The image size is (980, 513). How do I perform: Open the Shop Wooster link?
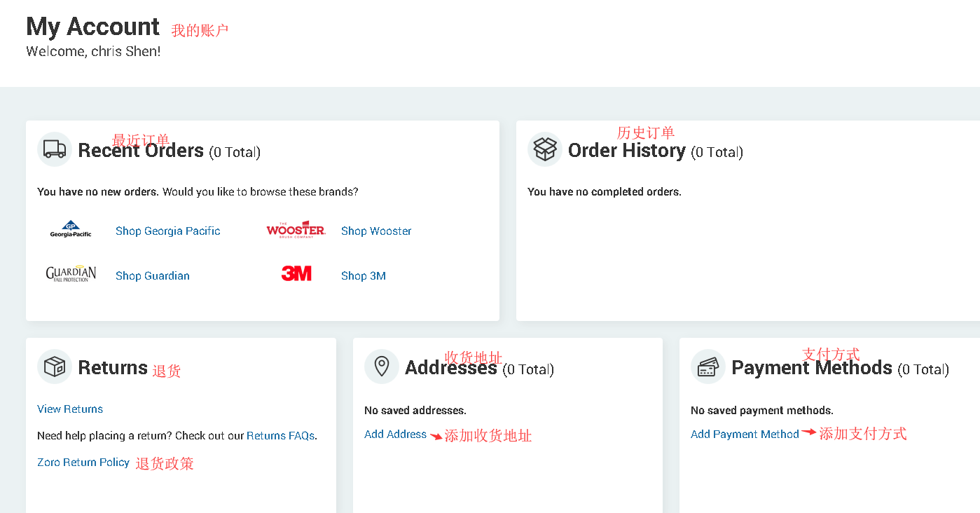(376, 231)
